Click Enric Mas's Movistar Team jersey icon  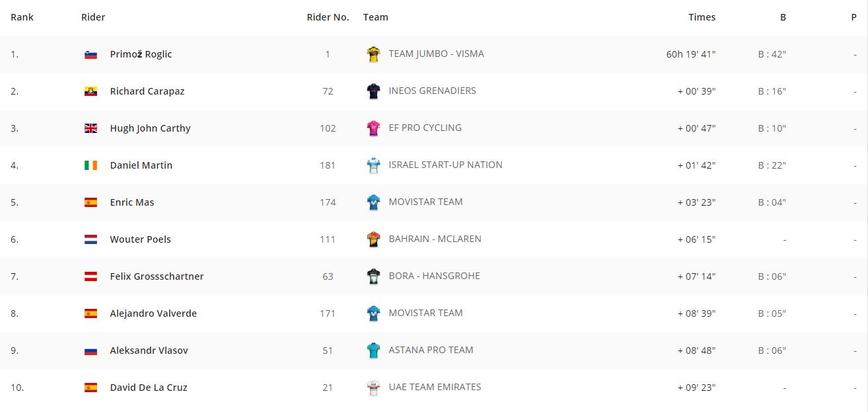coord(374,202)
